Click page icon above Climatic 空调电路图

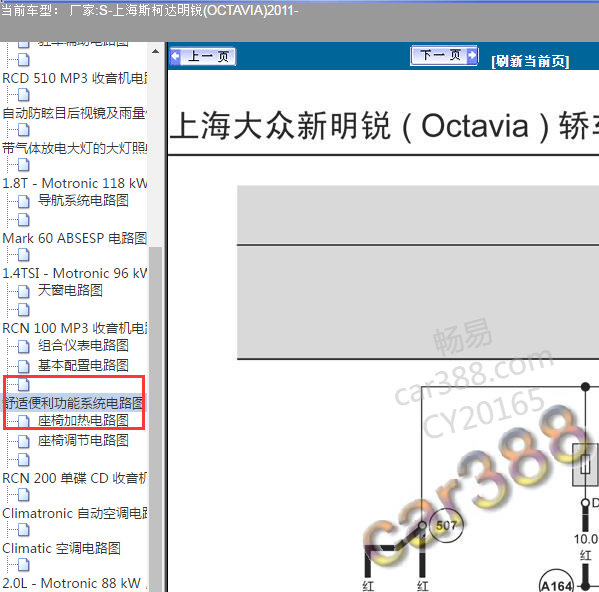click(24, 530)
